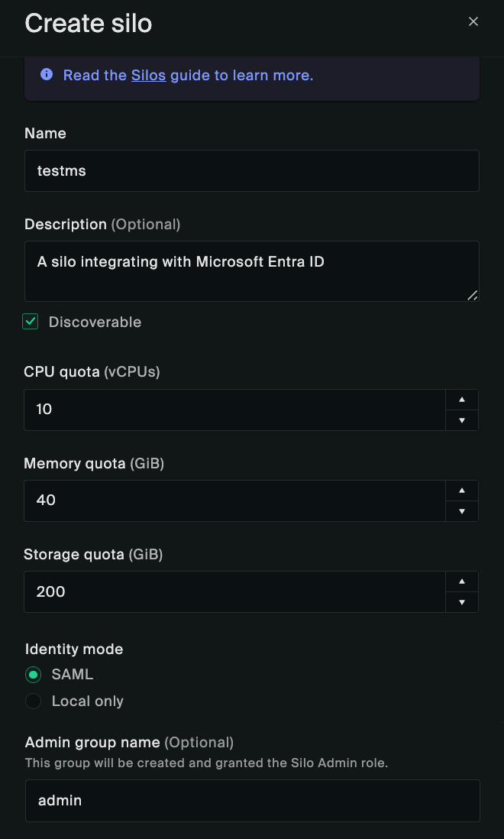Screen dimensions: 504x839
Task: Decrease Storage quota with down arrow
Action: click(x=462, y=602)
